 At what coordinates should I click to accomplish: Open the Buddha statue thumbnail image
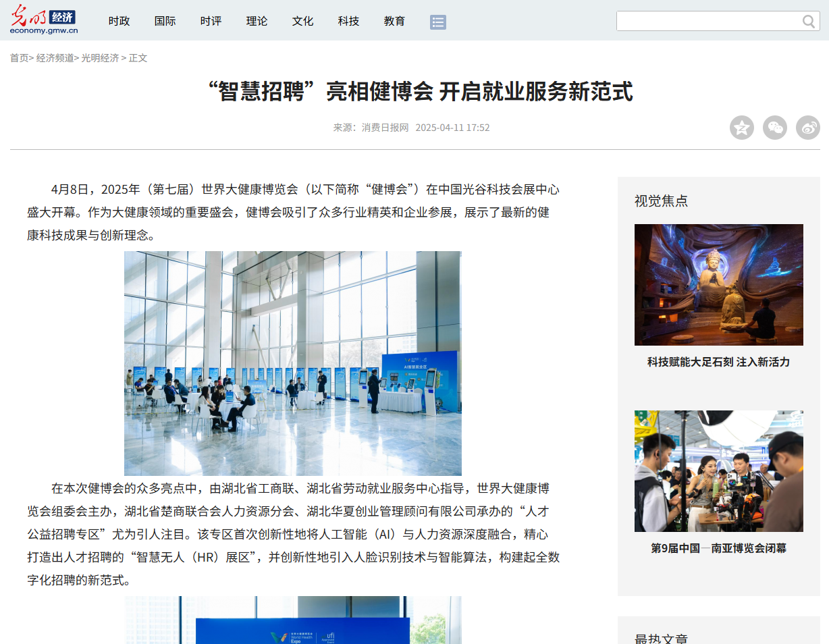pyautogui.click(x=719, y=285)
